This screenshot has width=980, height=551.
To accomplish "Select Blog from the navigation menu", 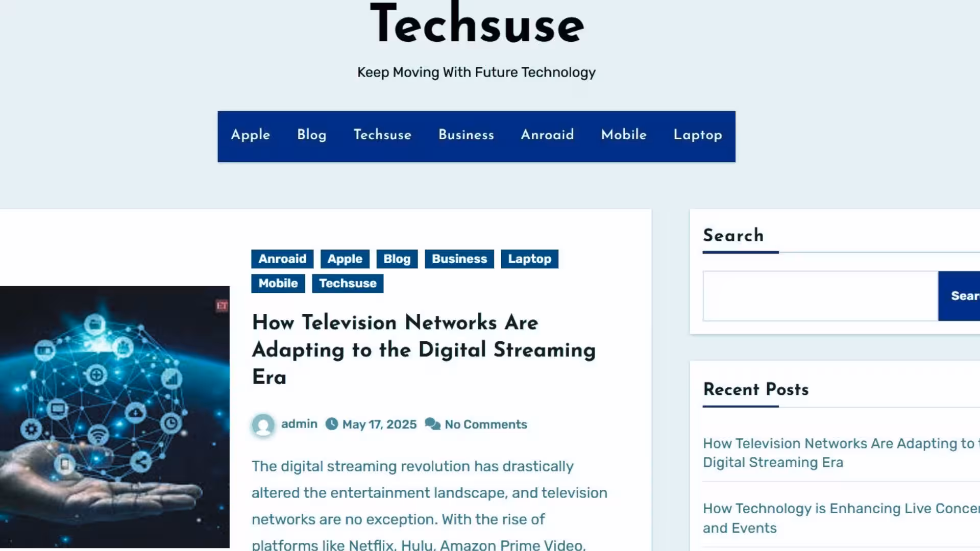I will click(311, 136).
